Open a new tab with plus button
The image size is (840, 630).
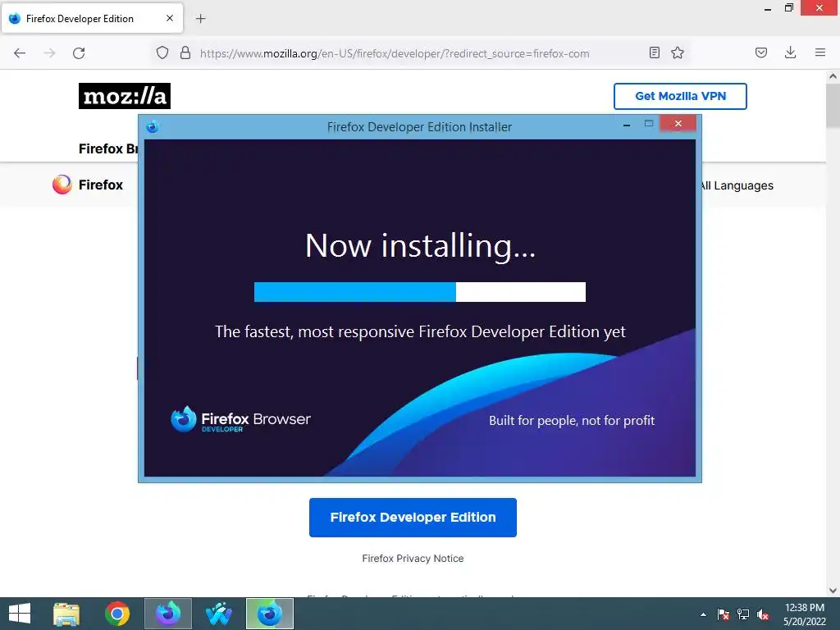200,19
